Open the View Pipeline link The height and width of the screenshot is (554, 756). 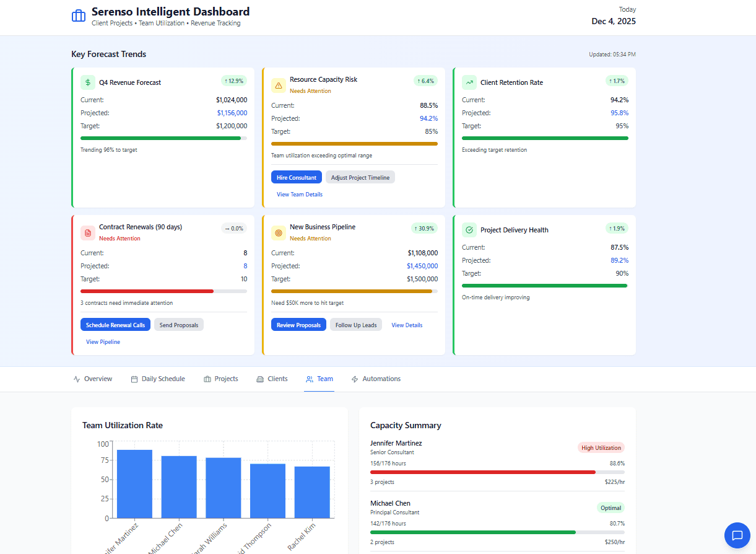coord(103,341)
